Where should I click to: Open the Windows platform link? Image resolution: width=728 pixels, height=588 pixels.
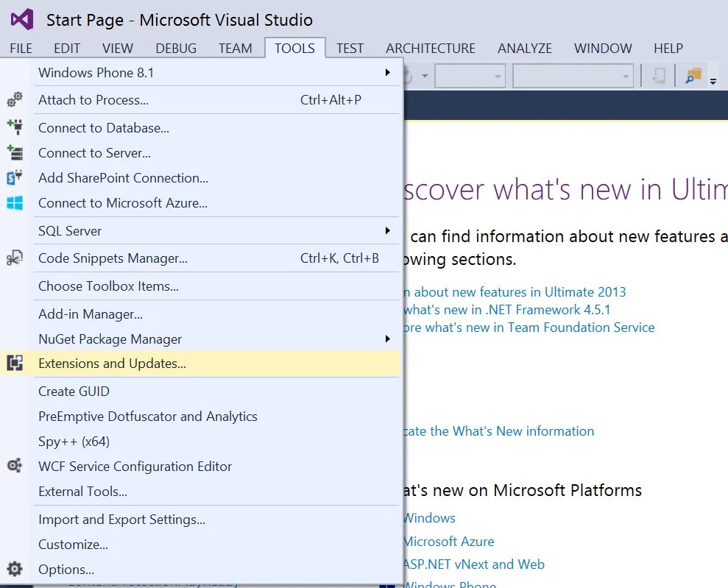(429, 518)
